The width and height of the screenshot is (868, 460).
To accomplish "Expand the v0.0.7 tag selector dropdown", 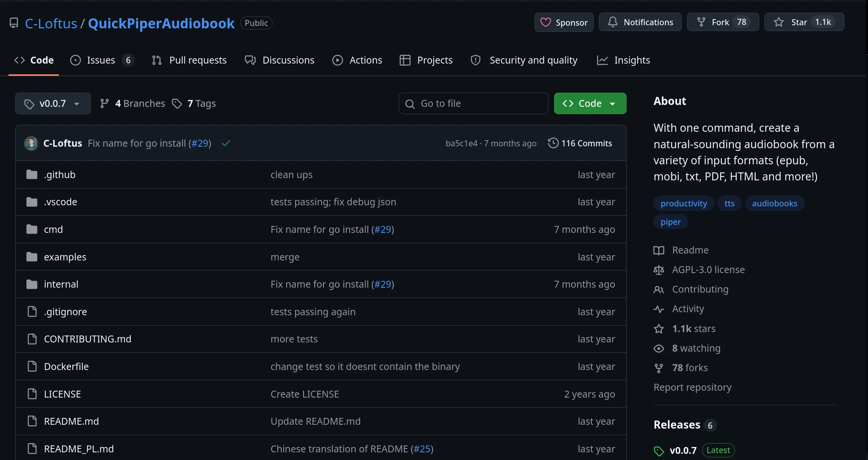I will 53,103.
